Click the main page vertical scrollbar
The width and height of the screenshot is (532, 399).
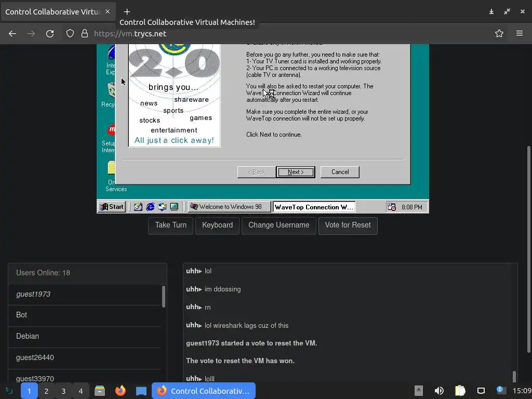click(x=528, y=249)
